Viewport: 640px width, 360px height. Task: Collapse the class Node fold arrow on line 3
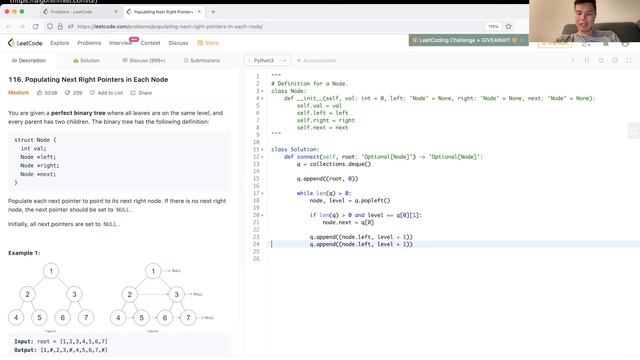coord(262,91)
